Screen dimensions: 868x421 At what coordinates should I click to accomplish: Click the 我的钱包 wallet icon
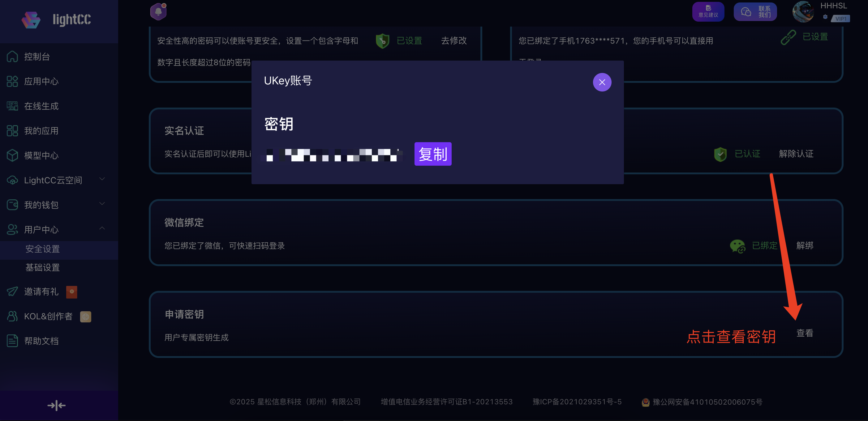point(12,205)
